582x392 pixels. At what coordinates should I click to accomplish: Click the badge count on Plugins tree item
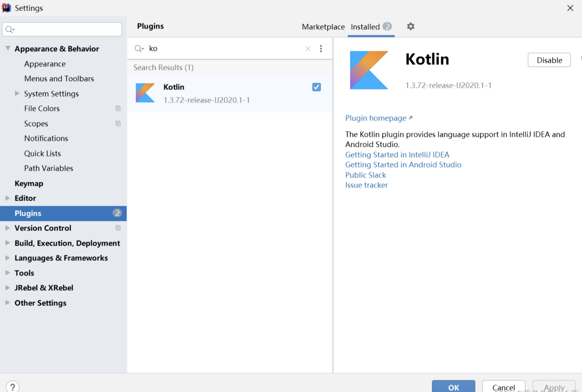(117, 213)
